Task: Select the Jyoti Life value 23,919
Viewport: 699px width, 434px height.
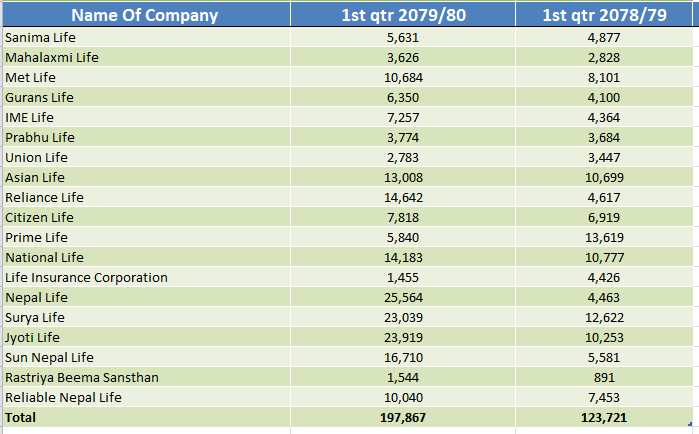Action: pos(403,337)
